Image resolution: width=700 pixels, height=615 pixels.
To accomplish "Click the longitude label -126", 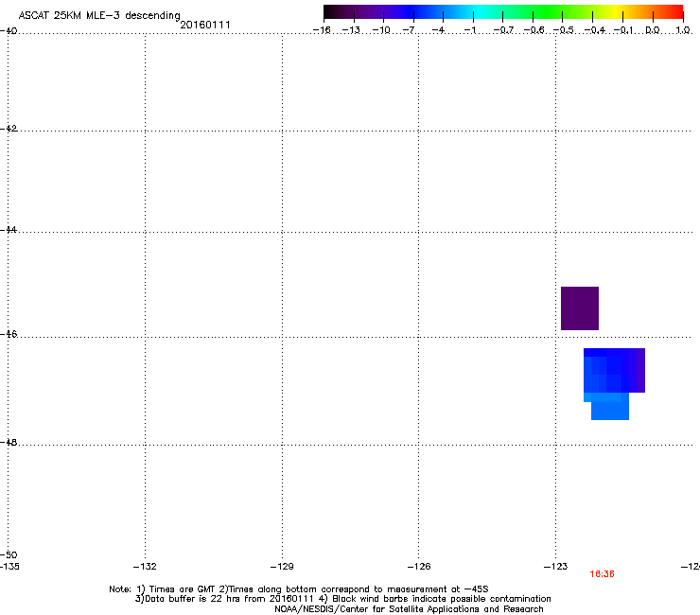I will coord(419,567).
